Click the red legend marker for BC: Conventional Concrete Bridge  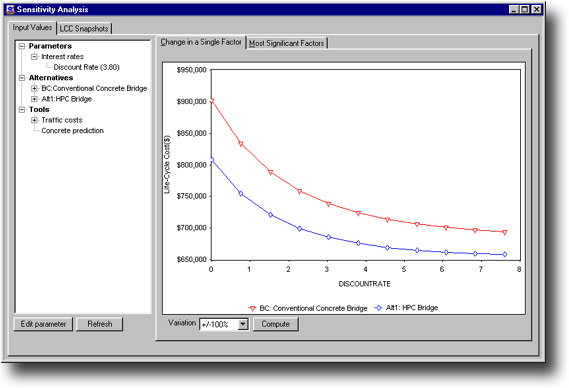pyautogui.click(x=252, y=309)
